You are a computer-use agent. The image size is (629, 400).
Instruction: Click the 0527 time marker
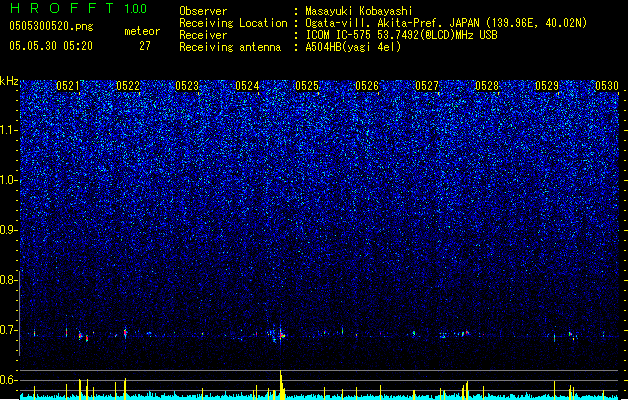click(427, 86)
